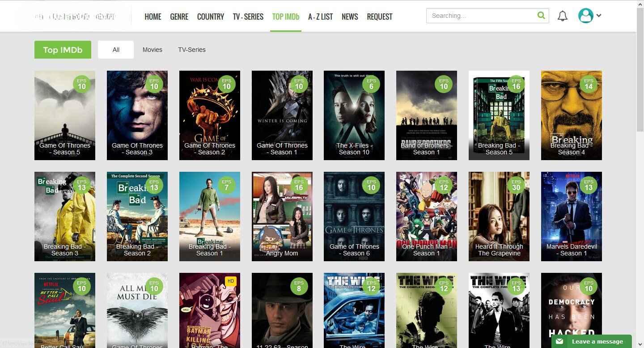Click Leave a message chat button
644x348 pixels.
(x=592, y=341)
